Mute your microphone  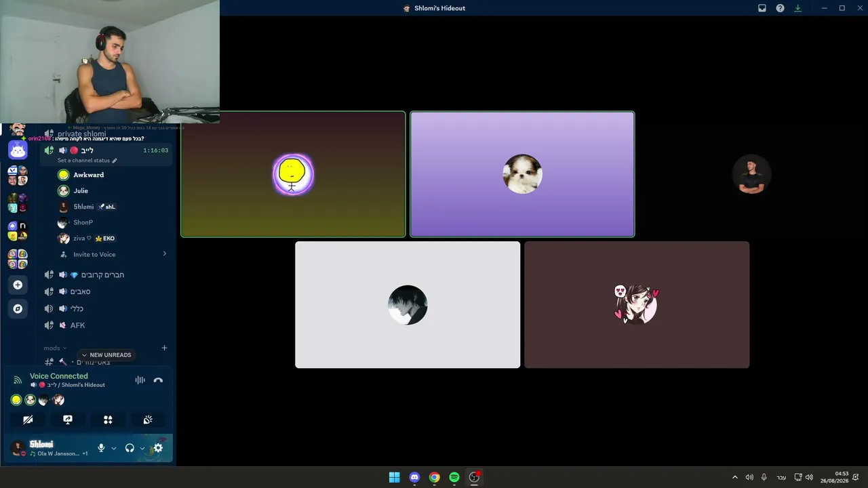pos(101,448)
